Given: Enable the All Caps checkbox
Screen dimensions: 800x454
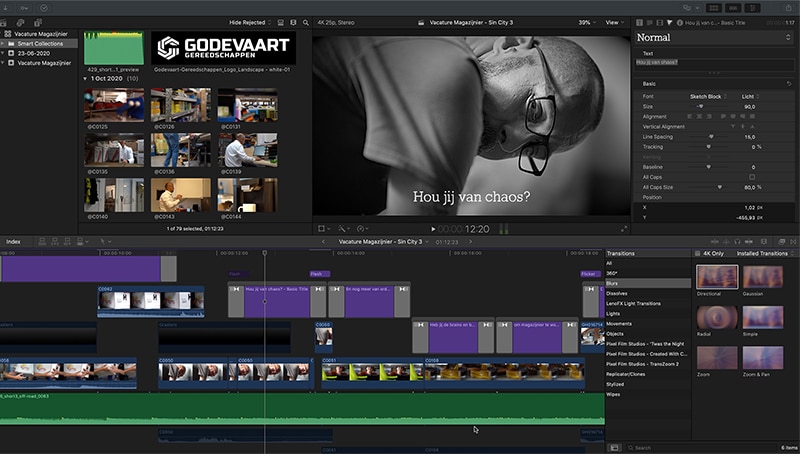Looking at the screenshot, I should 752,177.
